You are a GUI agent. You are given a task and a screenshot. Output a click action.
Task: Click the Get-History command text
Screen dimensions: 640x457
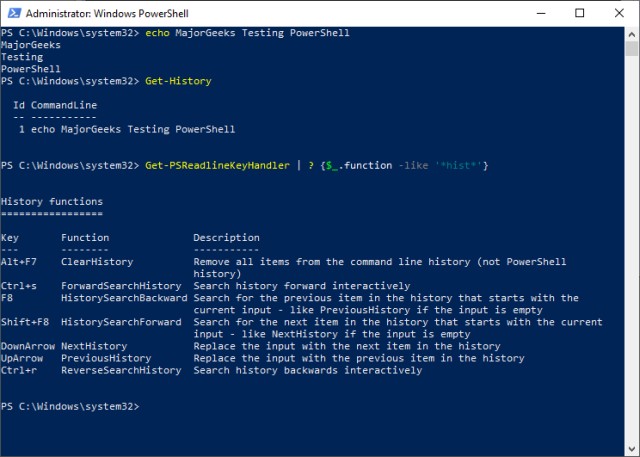178,81
